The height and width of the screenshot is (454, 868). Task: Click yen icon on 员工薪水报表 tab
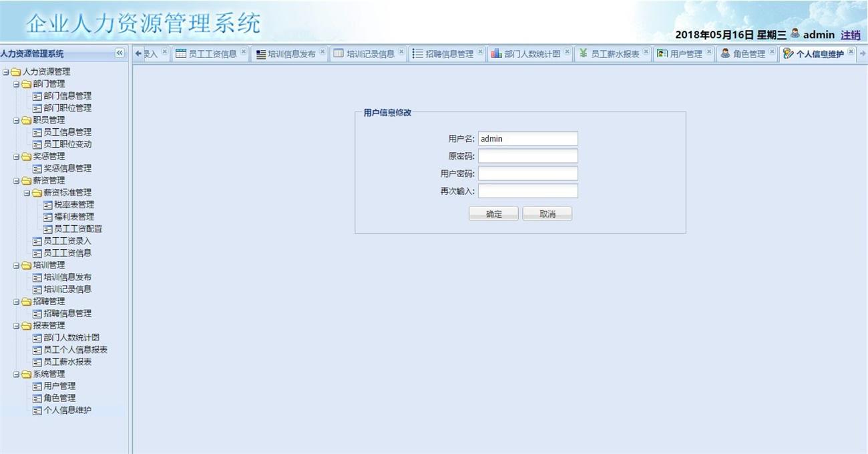[x=583, y=54]
